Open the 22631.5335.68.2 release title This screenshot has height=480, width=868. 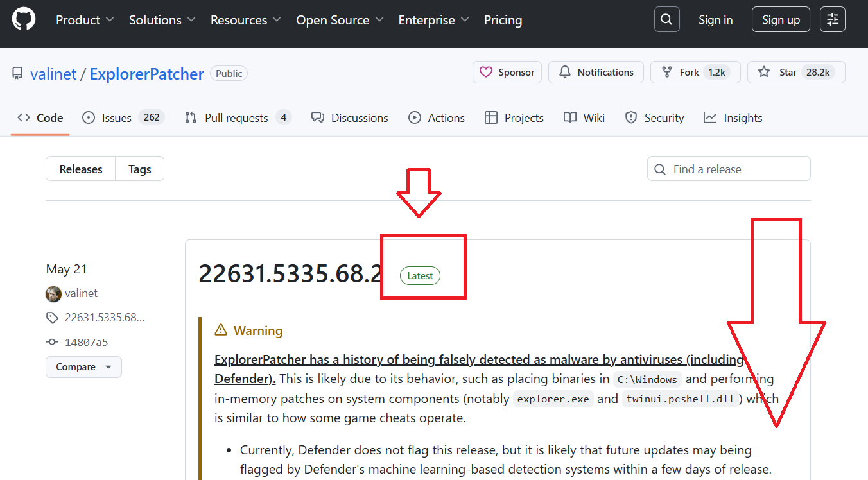(291, 274)
